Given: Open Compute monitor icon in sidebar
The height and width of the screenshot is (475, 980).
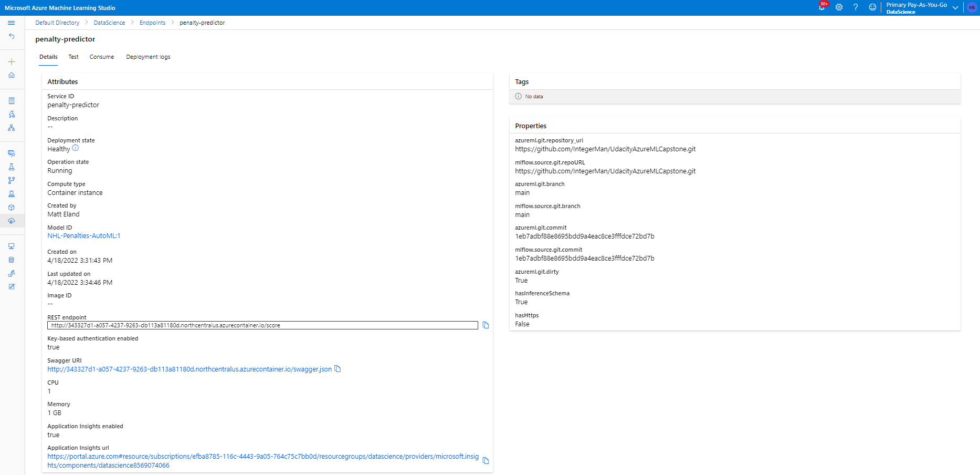Looking at the screenshot, I should [x=11, y=246].
